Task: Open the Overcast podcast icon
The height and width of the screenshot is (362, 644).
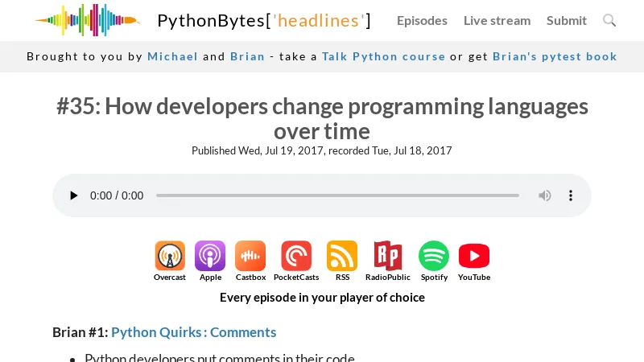Action: (x=170, y=257)
